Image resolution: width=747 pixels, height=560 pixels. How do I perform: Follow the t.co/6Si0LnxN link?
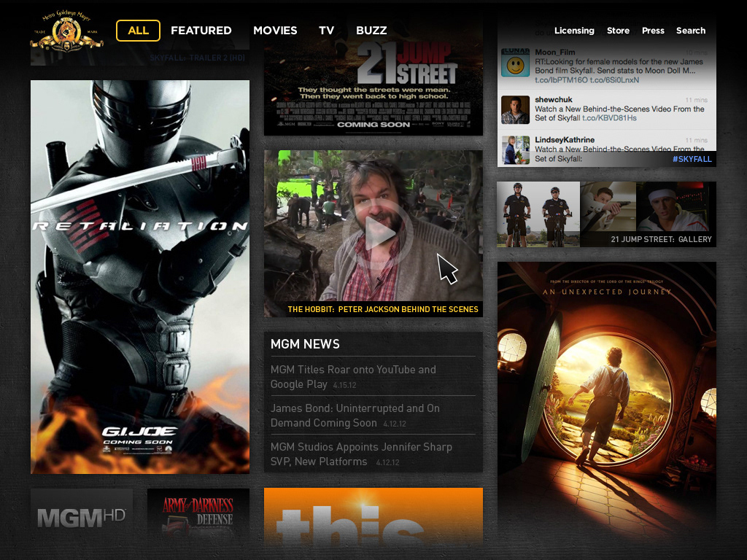point(614,80)
